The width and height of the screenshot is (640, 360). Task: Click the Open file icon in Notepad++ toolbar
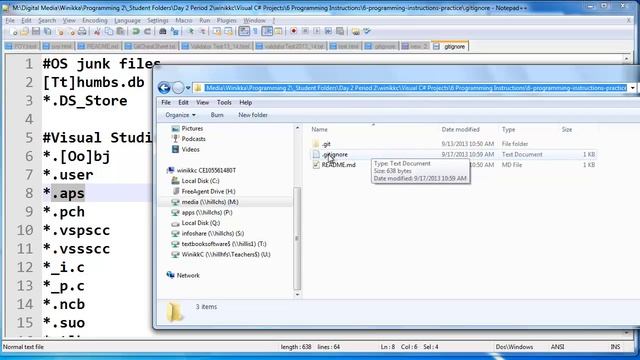tap(24, 31)
